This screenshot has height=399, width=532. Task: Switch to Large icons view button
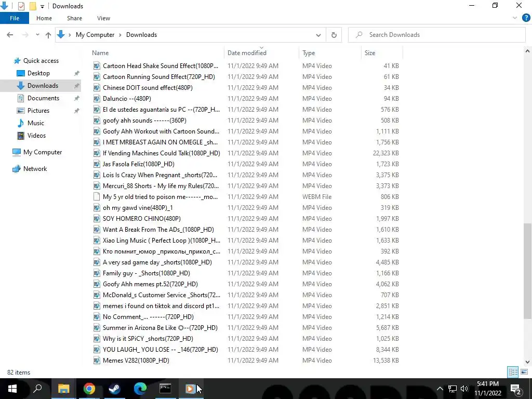(524, 372)
